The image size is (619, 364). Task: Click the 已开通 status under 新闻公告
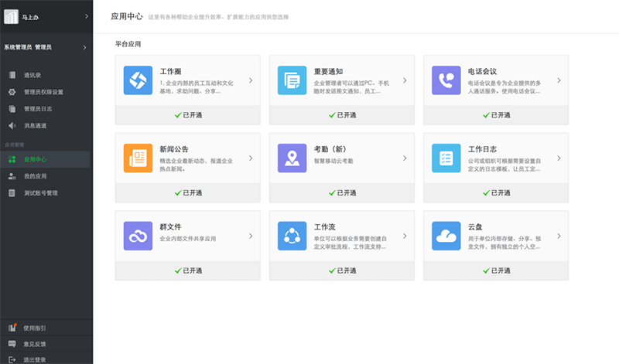(188, 193)
